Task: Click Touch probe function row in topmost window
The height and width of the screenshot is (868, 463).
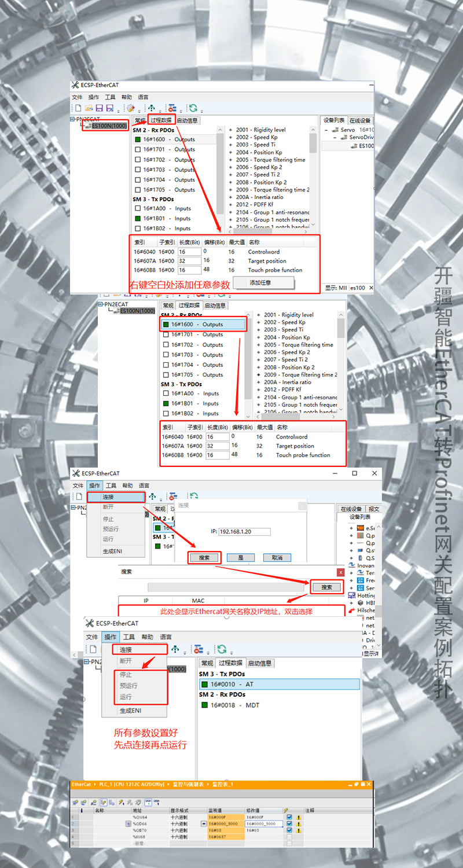Action: click(225, 270)
